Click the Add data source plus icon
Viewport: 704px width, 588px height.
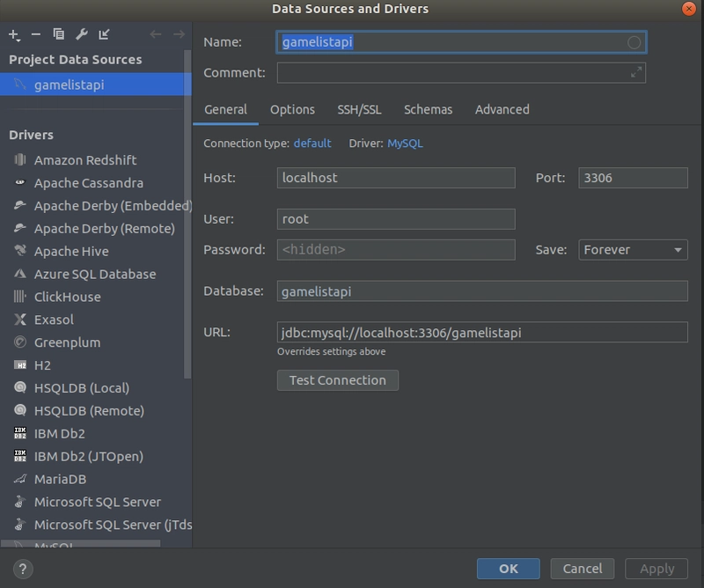pyautogui.click(x=14, y=34)
